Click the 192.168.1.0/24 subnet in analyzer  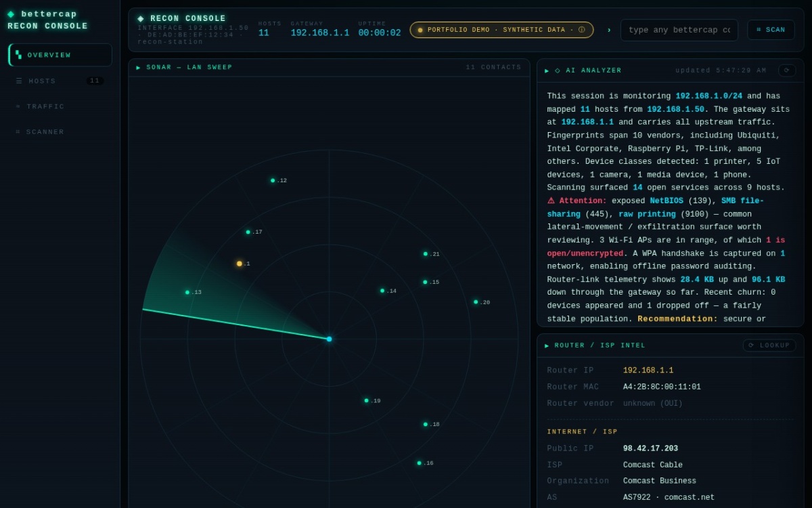tap(708, 96)
